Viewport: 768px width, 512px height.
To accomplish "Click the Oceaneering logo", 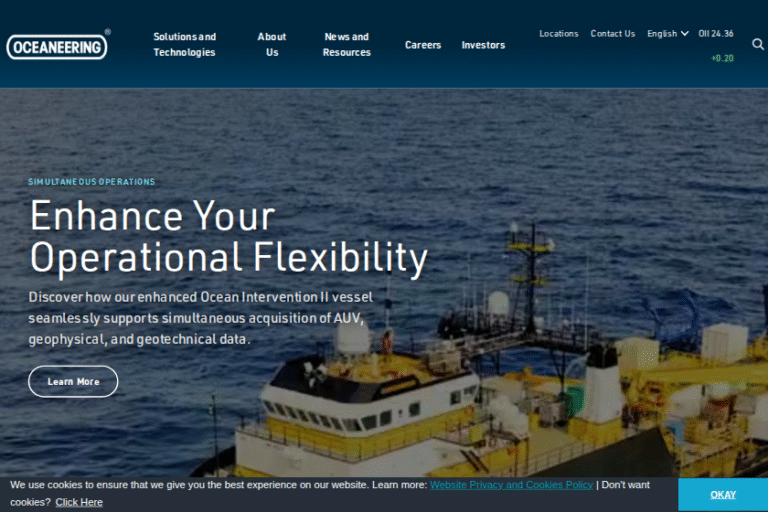I will point(57,46).
